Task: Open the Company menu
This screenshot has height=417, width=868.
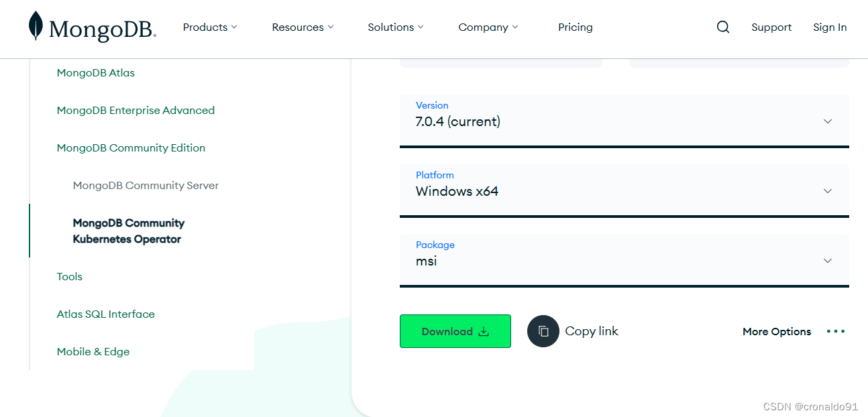Action: (x=488, y=27)
